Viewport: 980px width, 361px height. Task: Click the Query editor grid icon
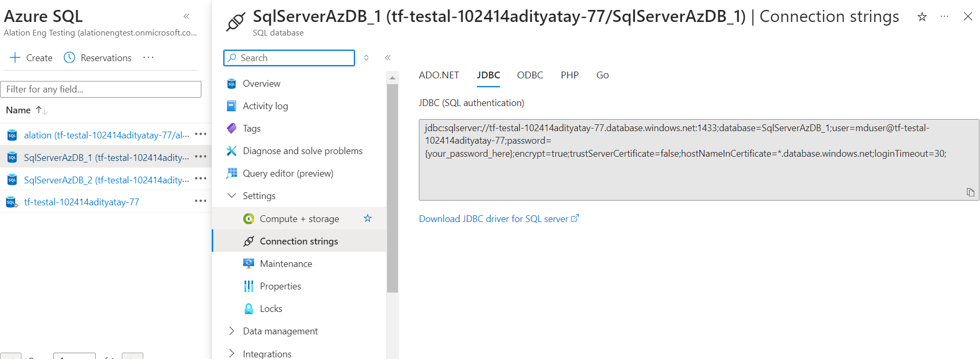click(232, 173)
